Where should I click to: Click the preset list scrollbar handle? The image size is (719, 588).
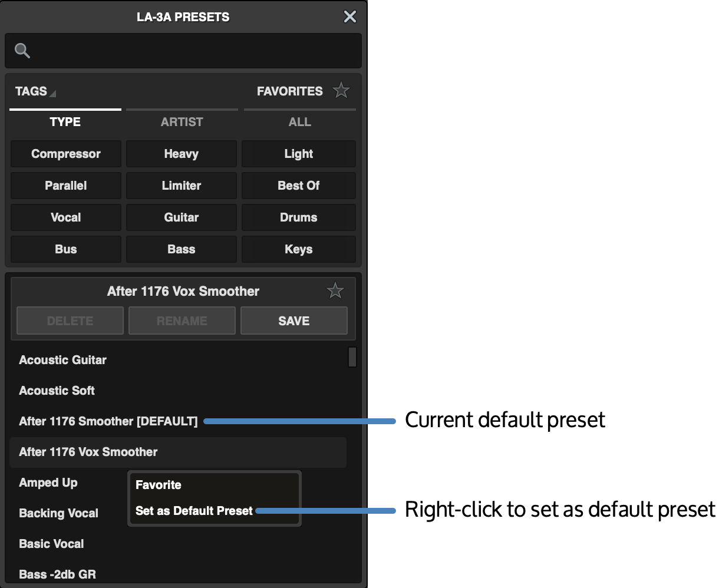[352, 357]
